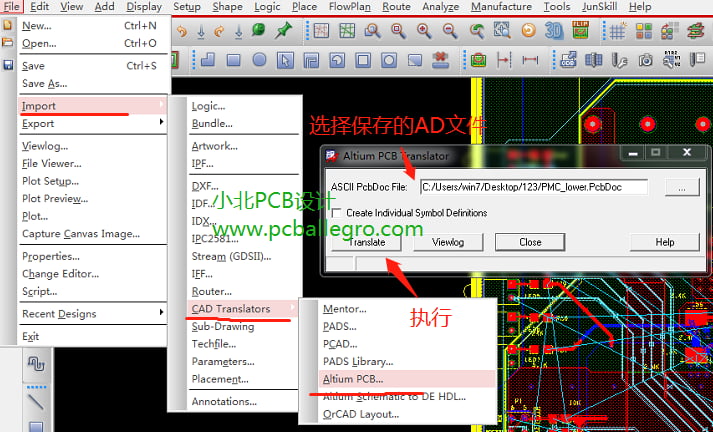
Task: Select the Shape Select arrow tool
Action: click(285, 60)
